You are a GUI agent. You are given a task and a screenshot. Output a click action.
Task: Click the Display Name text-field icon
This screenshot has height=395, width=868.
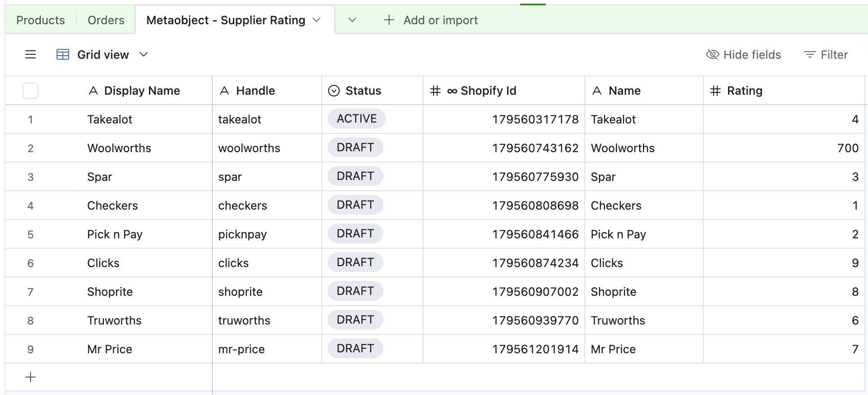pos(93,91)
